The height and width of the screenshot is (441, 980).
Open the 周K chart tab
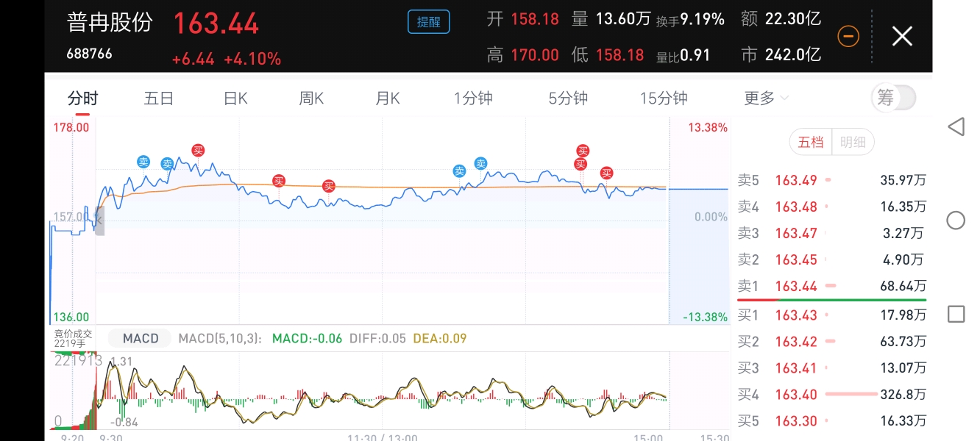312,98
